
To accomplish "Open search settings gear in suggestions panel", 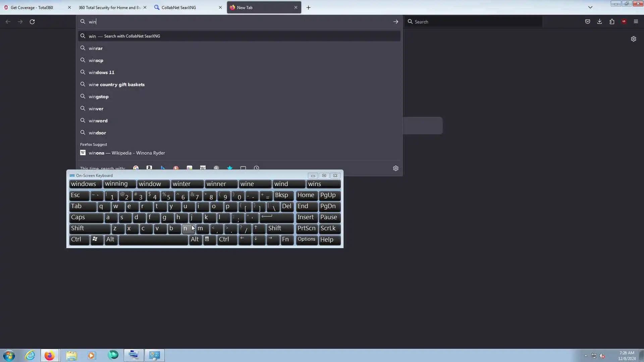I will coord(396,168).
